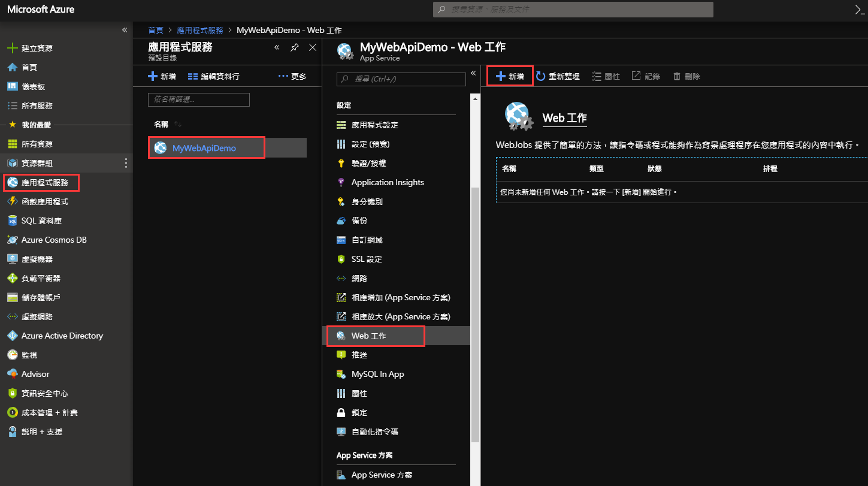
Task: Select SQL 資料庫 in the sidebar
Action: pyautogui.click(x=41, y=221)
